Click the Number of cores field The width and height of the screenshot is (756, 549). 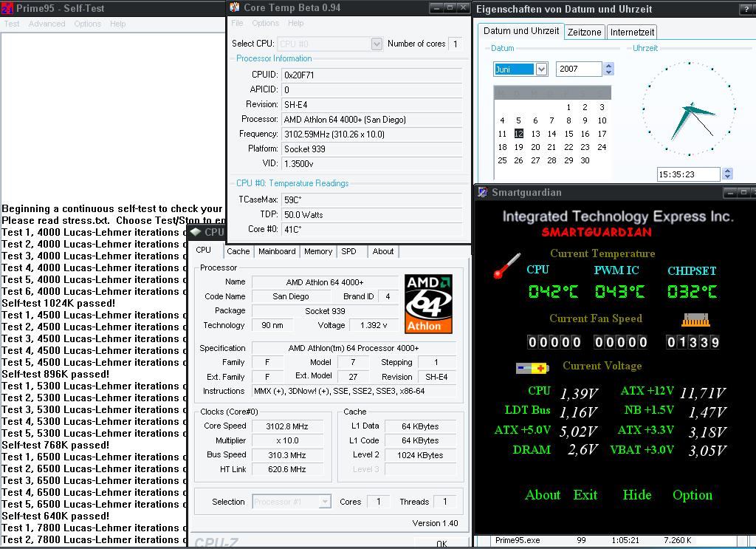[455, 44]
